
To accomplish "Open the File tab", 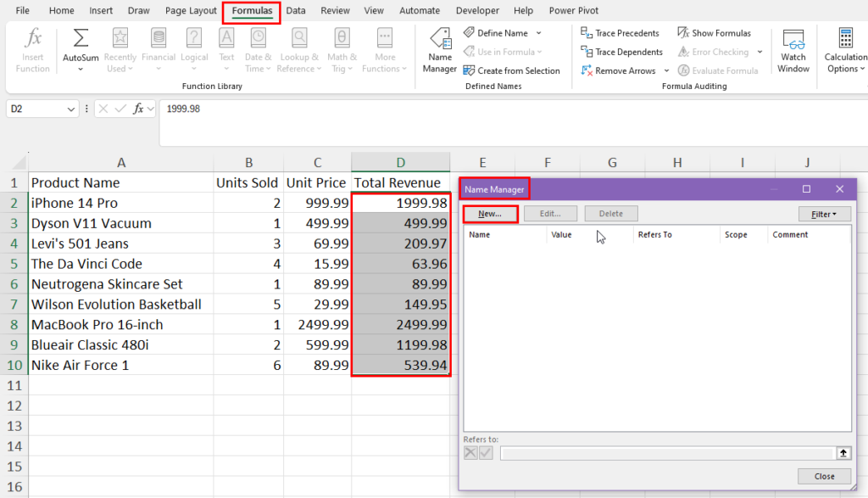I will coord(23,10).
